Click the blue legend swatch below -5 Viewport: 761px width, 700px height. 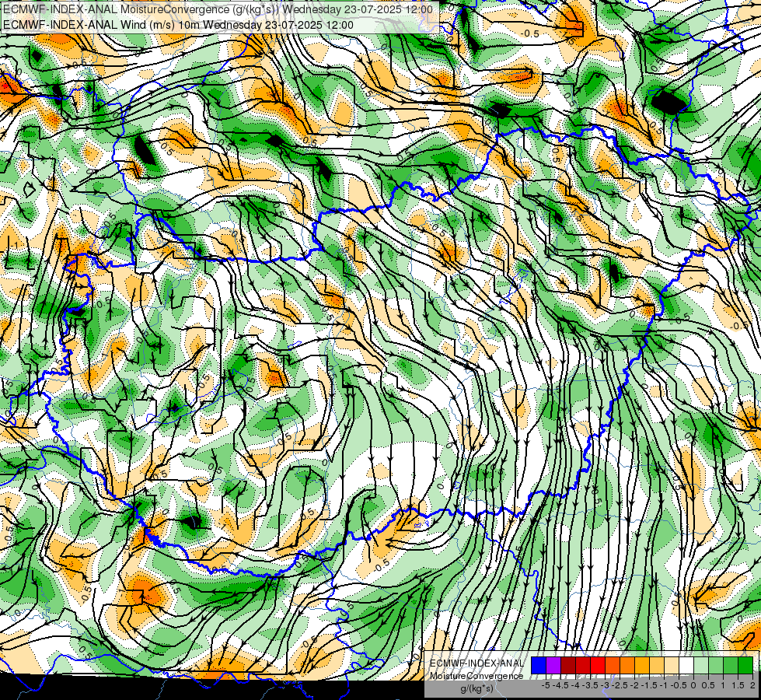(539, 665)
